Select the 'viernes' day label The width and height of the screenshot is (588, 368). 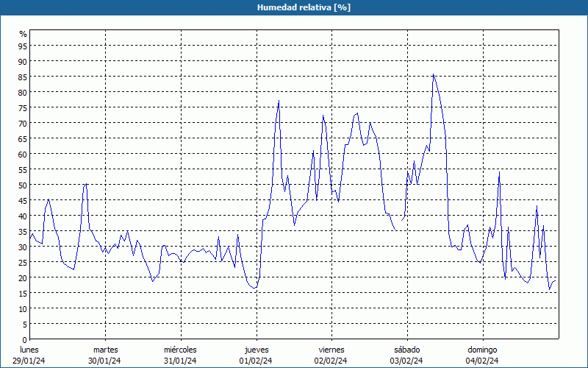331,350
